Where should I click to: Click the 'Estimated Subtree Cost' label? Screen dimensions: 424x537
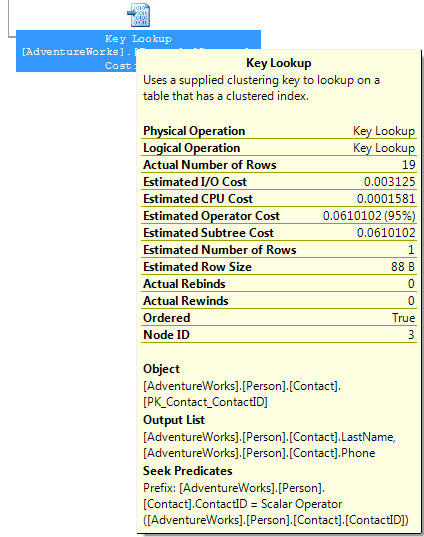208,233
